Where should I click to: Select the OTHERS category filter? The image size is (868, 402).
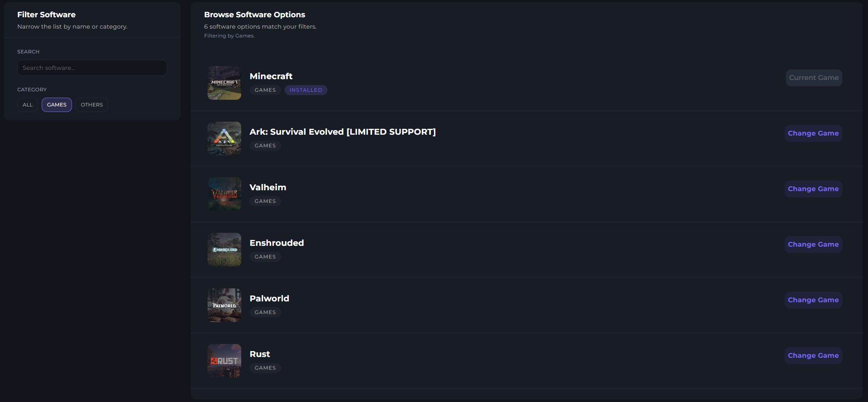pyautogui.click(x=92, y=105)
